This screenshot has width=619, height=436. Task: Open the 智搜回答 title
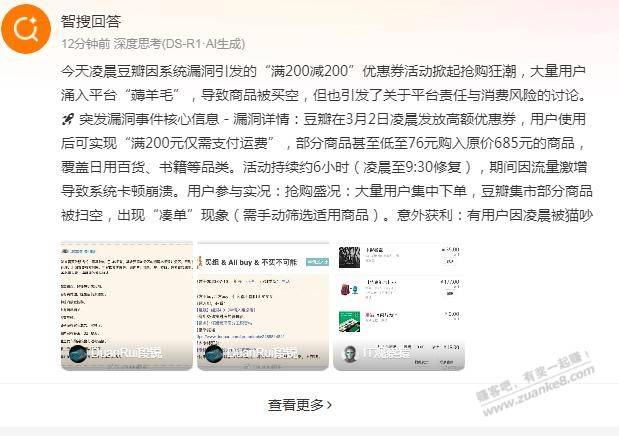point(91,21)
